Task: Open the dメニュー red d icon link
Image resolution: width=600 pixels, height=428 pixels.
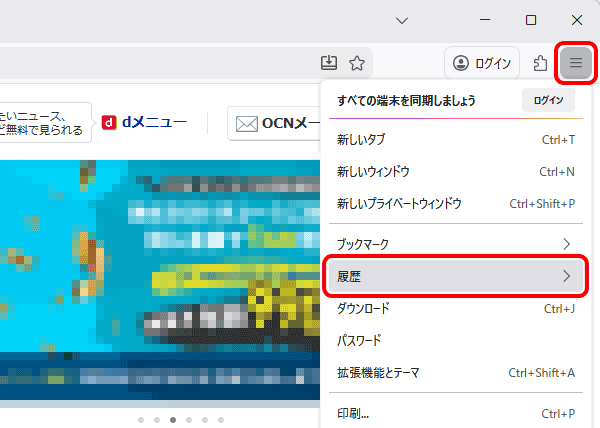Action: coord(111,123)
